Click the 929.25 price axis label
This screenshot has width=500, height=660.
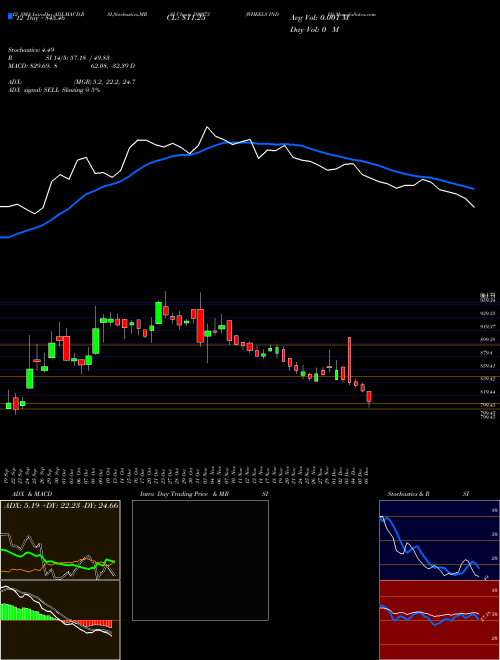(487, 314)
